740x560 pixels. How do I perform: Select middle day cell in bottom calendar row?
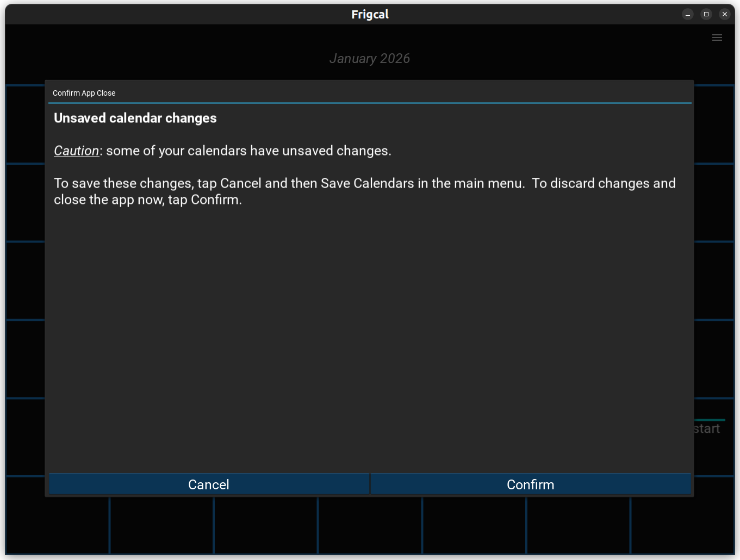[x=370, y=525]
